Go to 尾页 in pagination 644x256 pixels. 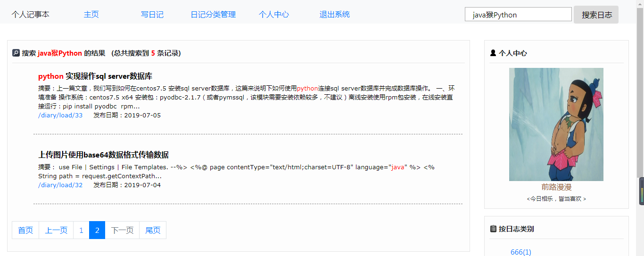coord(153,230)
